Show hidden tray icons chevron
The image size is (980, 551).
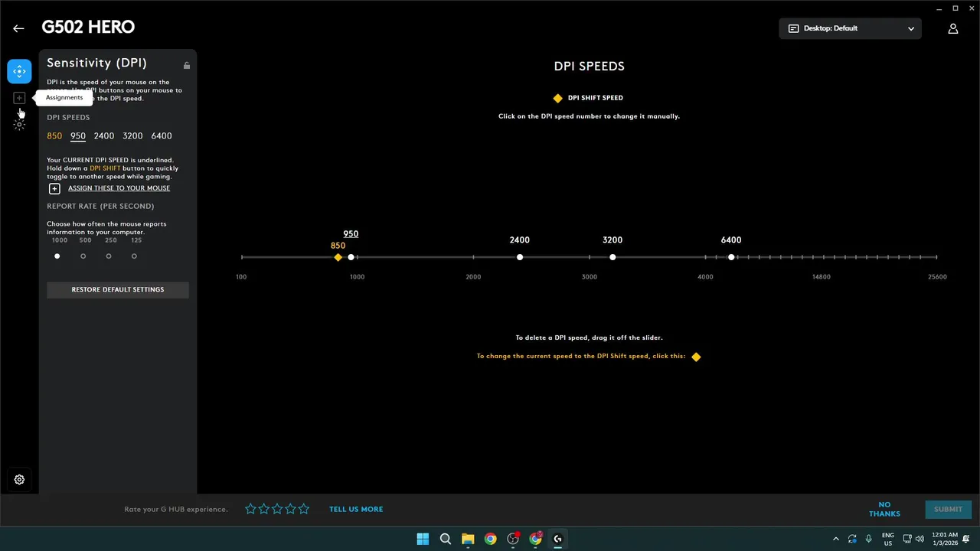[x=835, y=539]
